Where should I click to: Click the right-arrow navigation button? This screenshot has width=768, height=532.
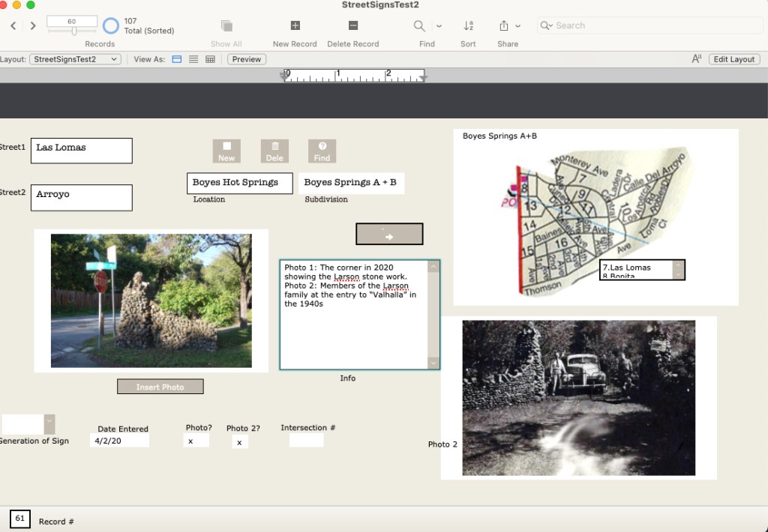coord(389,235)
